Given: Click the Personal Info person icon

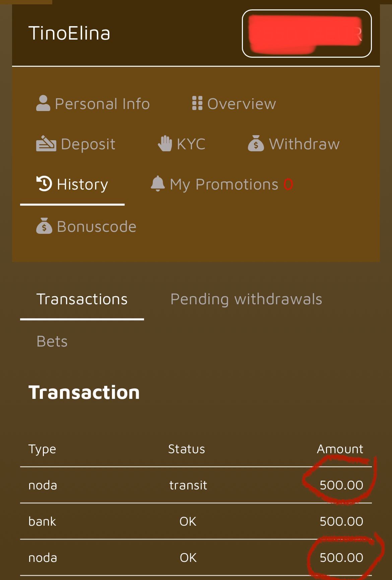Looking at the screenshot, I should tap(43, 103).
